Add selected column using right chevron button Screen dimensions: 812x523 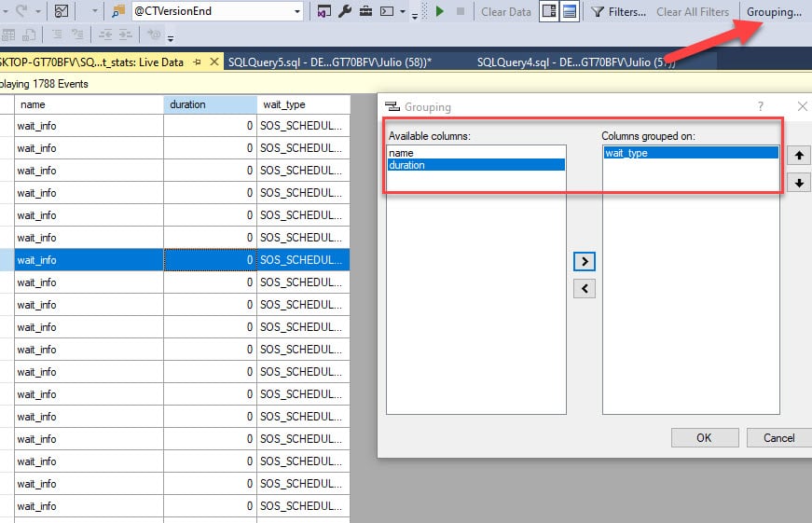585,261
